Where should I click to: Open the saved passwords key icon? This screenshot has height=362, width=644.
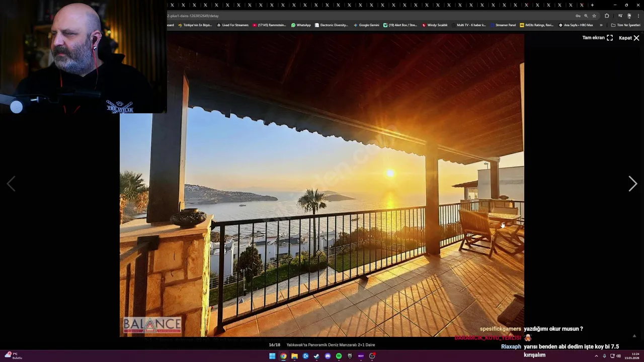[x=578, y=16]
